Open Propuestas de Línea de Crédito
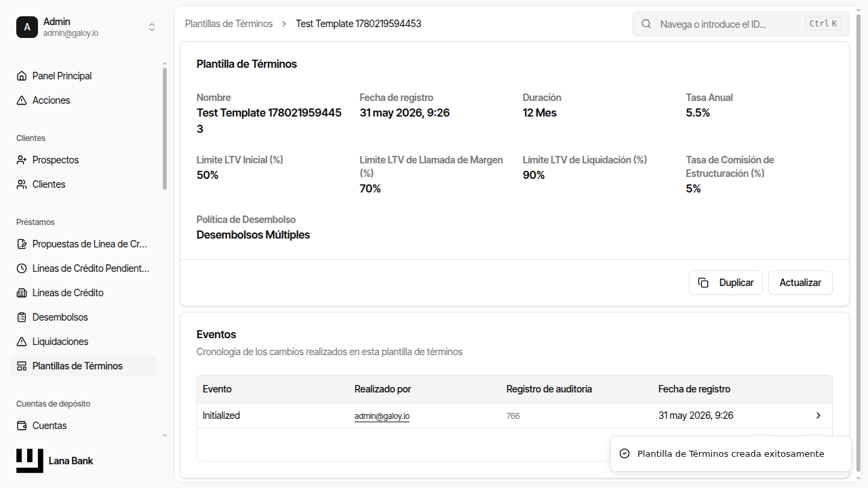This screenshot has width=868, height=488. (83, 244)
